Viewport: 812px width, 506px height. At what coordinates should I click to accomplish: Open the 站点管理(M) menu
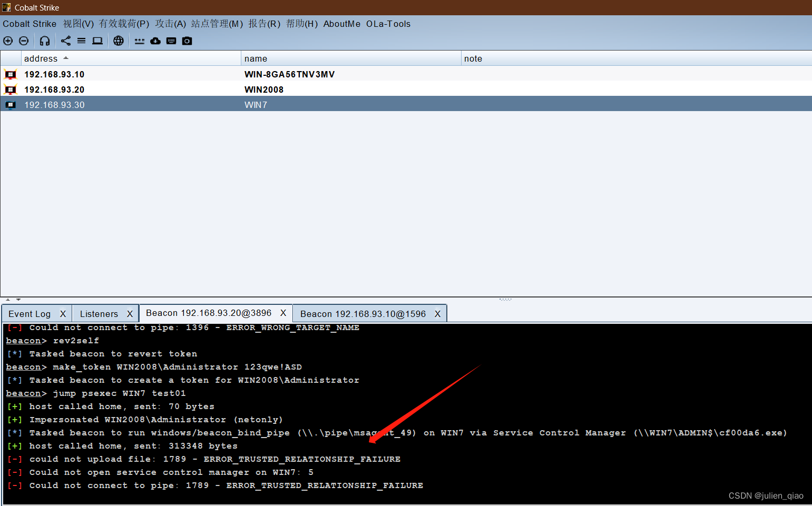pyautogui.click(x=217, y=24)
